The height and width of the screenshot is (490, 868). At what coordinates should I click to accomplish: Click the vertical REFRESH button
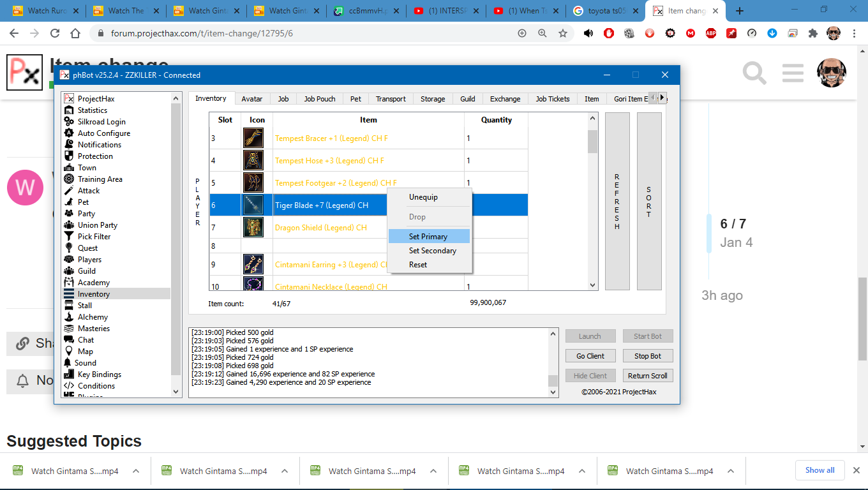[617, 201]
